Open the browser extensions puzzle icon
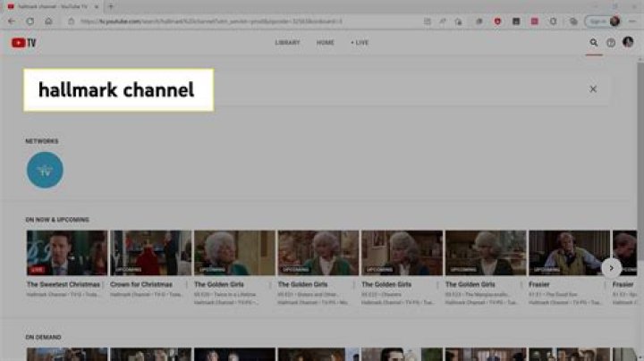Viewport: 644px width, 361px height. [553, 21]
